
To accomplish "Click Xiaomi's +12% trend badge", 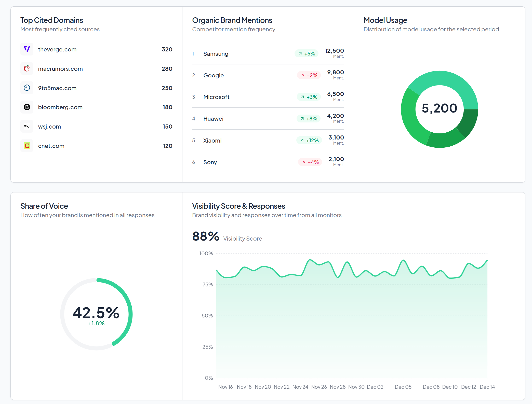I will pos(309,141).
